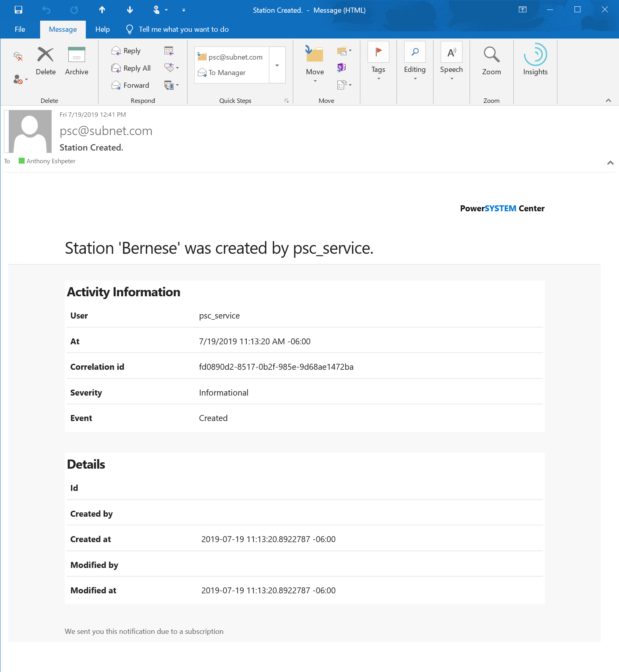Collapse the message header details
Viewport: 619px width, 672px height.
(x=610, y=162)
